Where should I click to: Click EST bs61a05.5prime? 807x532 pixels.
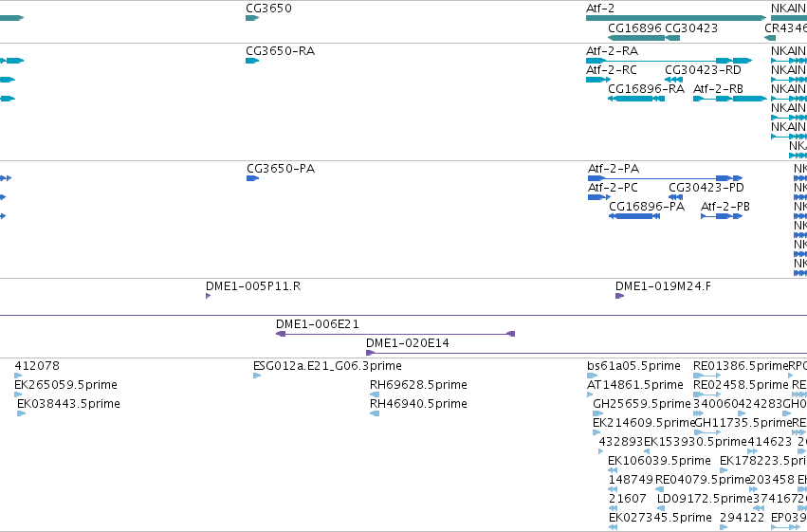(x=592, y=376)
